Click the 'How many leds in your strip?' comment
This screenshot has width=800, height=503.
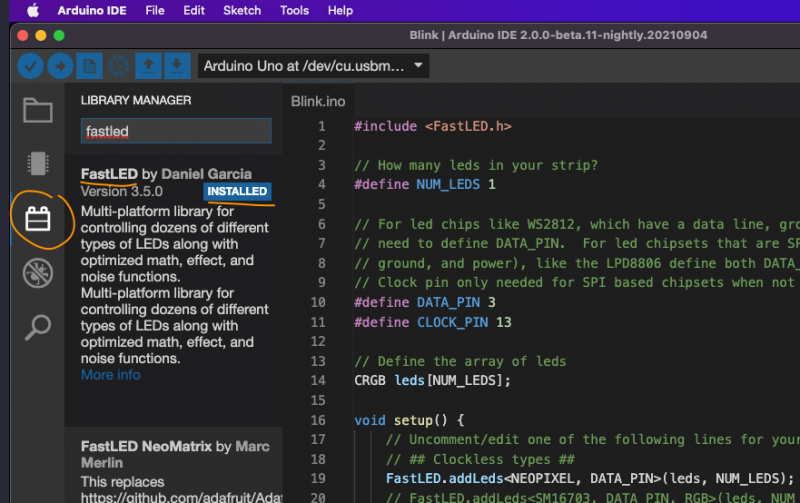click(x=476, y=165)
